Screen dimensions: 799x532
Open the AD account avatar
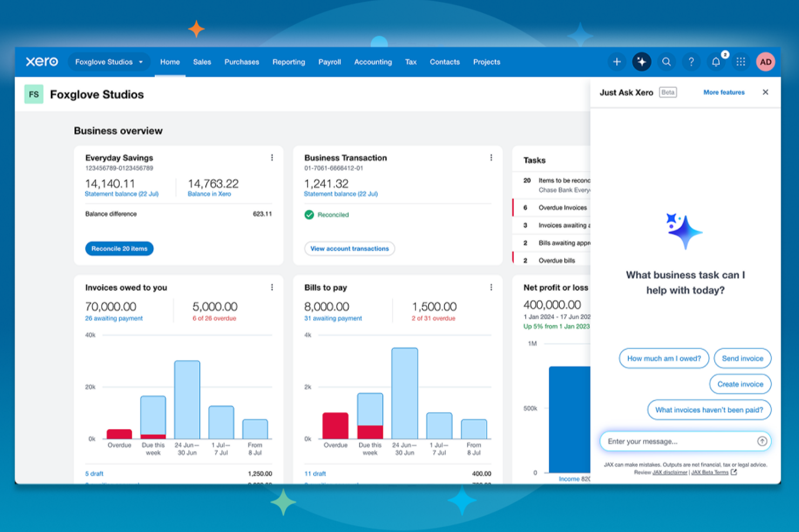click(x=766, y=62)
